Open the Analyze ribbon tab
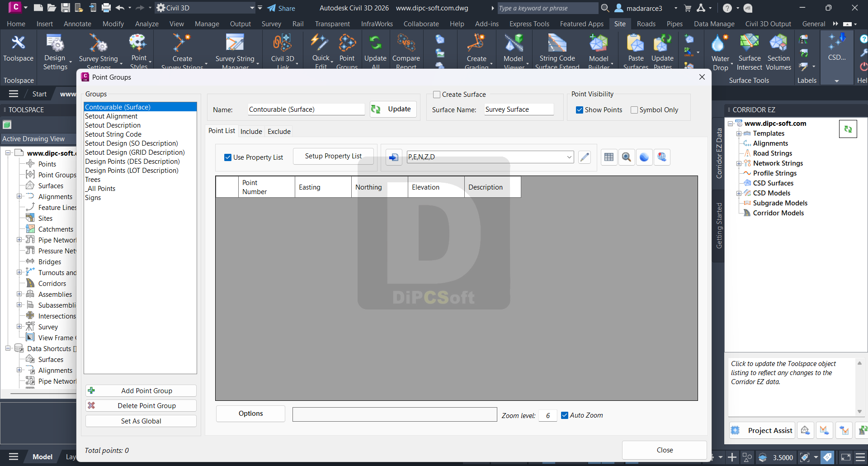This screenshot has height=466, width=868. (x=147, y=24)
